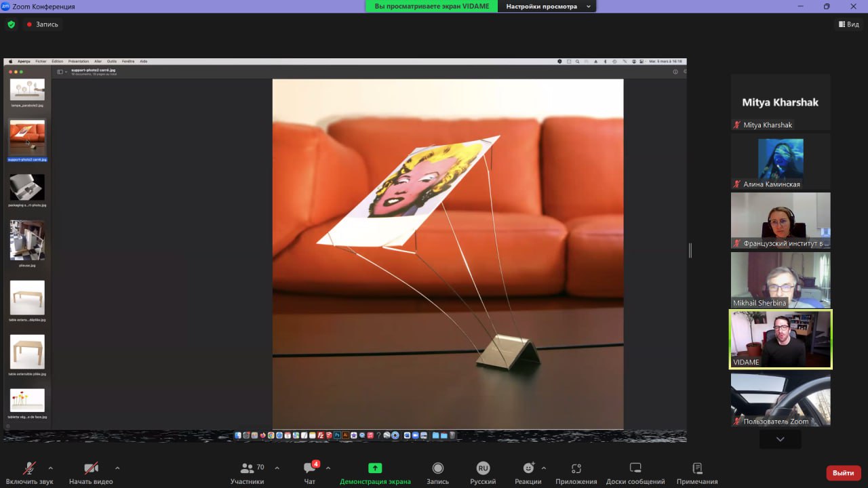Expand reactions options chevron

pyautogui.click(x=544, y=468)
